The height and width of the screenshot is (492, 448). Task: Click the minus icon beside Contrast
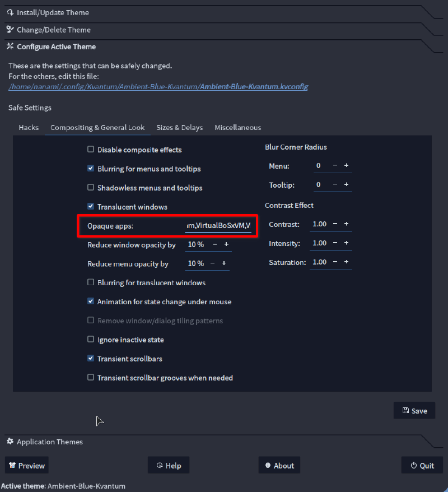click(335, 224)
